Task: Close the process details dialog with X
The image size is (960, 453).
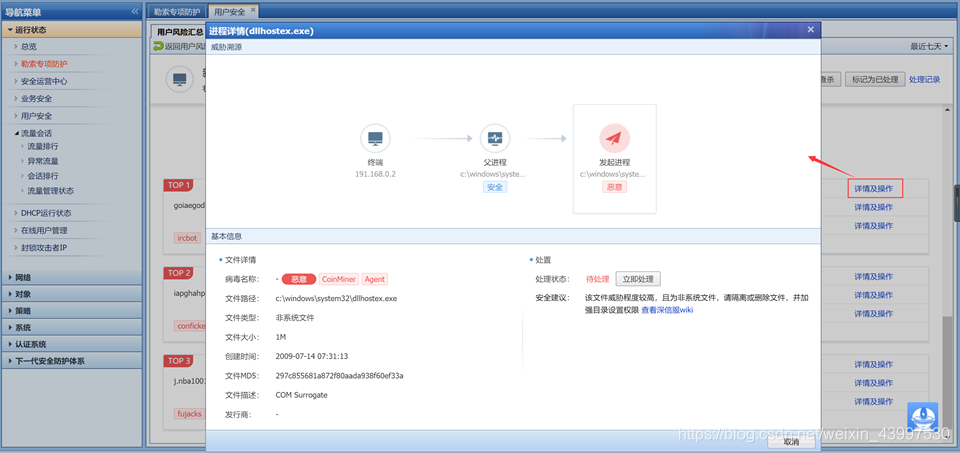Action: [x=809, y=30]
